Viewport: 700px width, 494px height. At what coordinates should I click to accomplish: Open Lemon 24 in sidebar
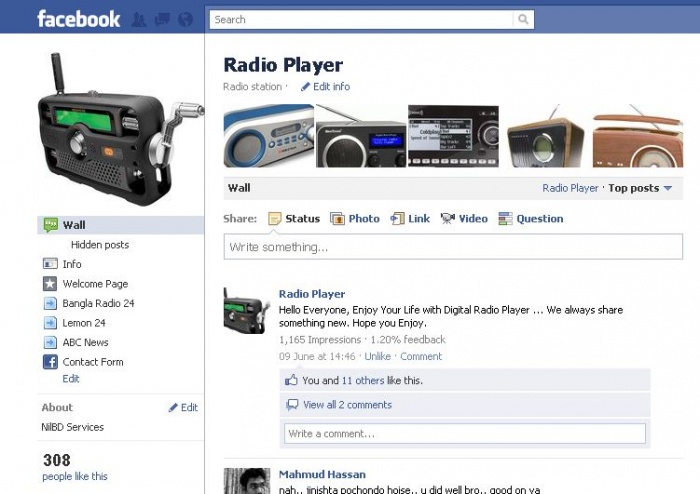(x=84, y=323)
